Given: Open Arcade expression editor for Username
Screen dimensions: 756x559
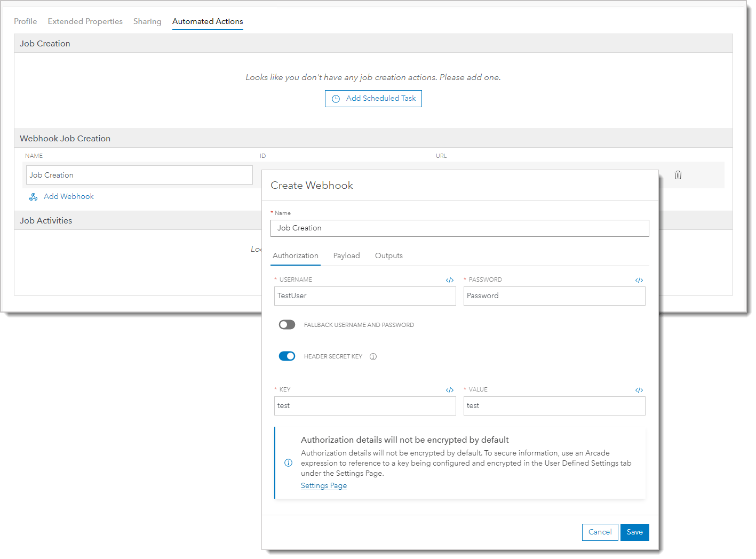Looking at the screenshot, I should (x=450, y=279).
